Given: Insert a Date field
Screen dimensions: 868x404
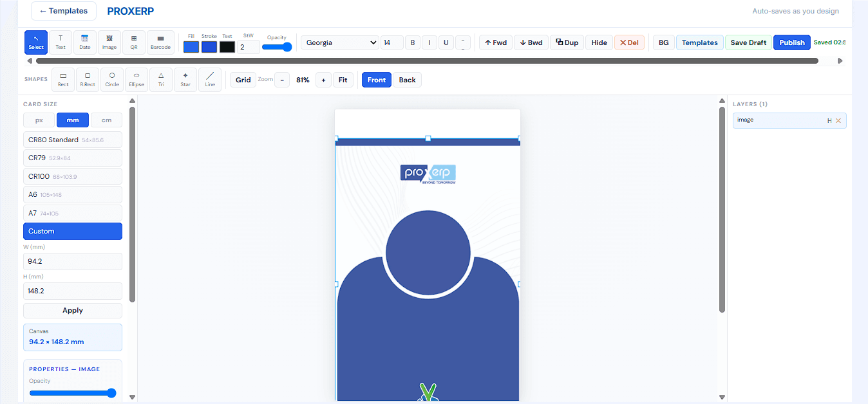Looking at the screenshot, I should point(85,42).
